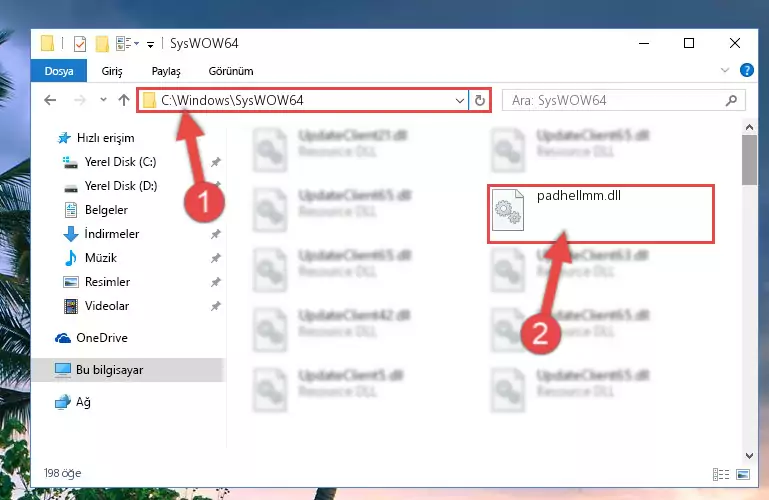769x500 pixels.
Task: Switch to Details view icon
Action: point(720,474)
